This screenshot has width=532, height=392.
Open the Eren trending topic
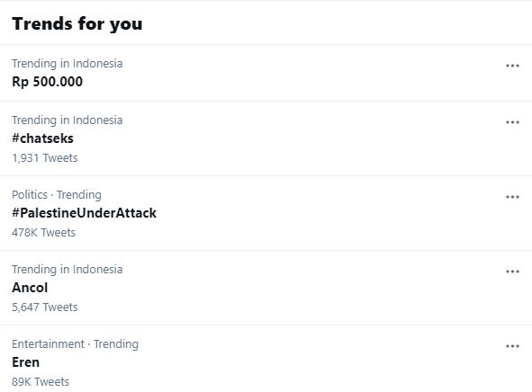pos(26,362)
